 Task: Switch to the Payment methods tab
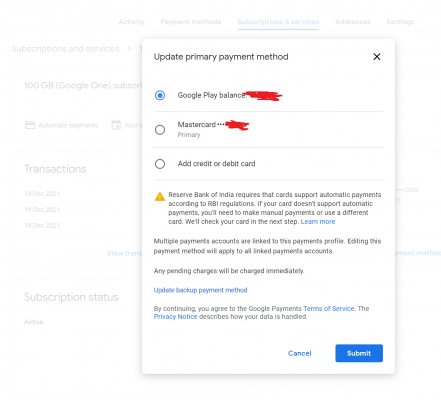(191, 22)
